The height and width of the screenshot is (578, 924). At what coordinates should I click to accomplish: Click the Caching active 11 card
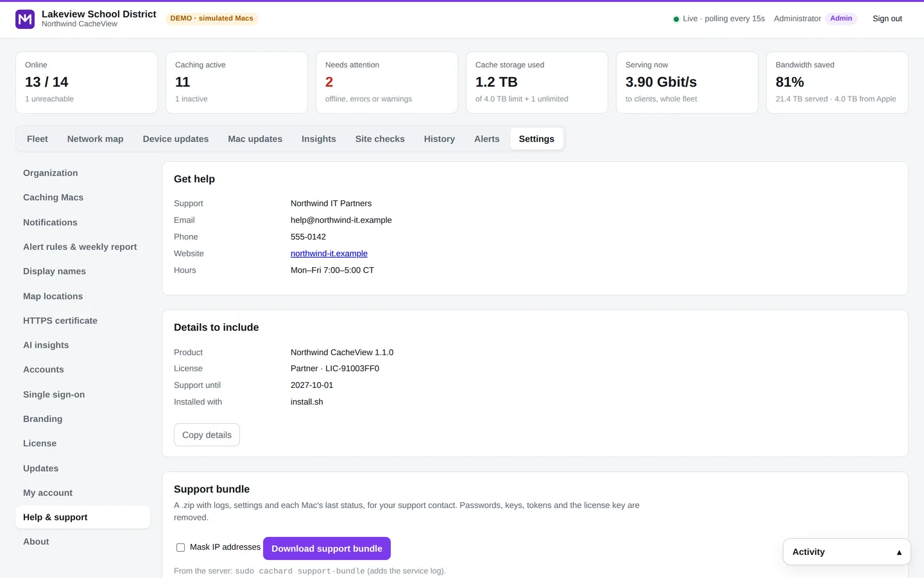[x=237, y=83]
